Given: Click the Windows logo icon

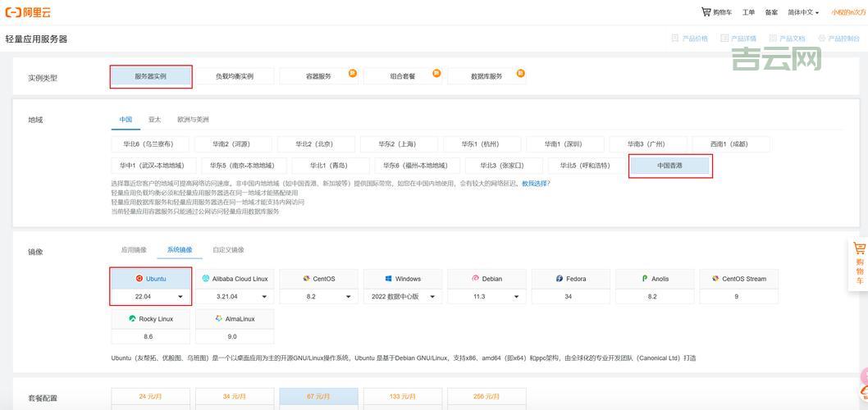Looking at the screenshot, I should pyautogui.click(x=389, y=279).
